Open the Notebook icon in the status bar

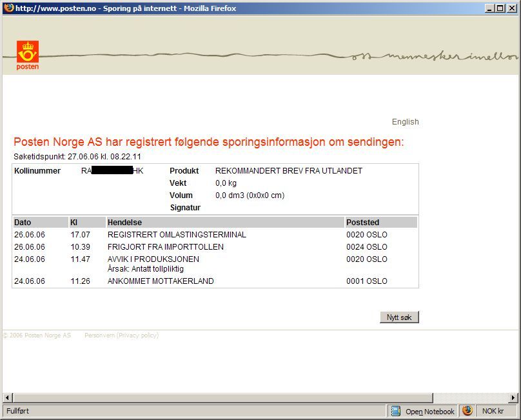(x=395, y=411)
